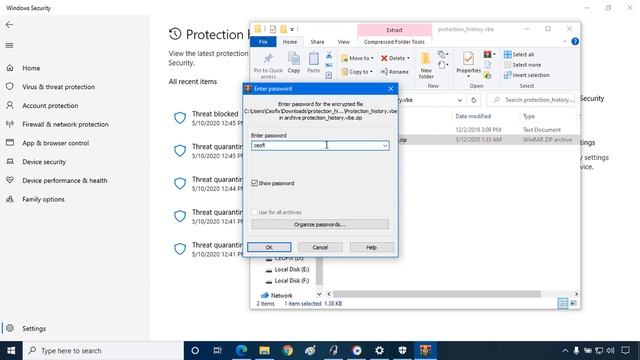Switch to Large icons view in status bar
640x360 pixels.
573,303
